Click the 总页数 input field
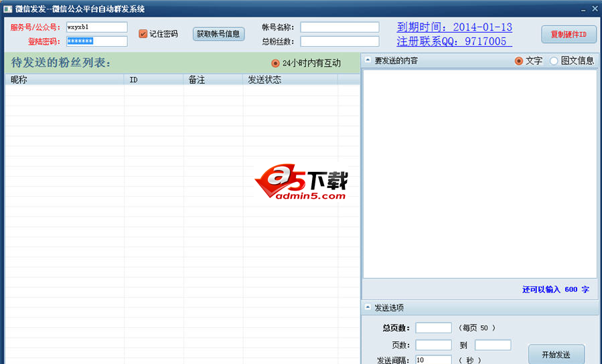Screen dimensions: 602x364 [x=433, y=328]
